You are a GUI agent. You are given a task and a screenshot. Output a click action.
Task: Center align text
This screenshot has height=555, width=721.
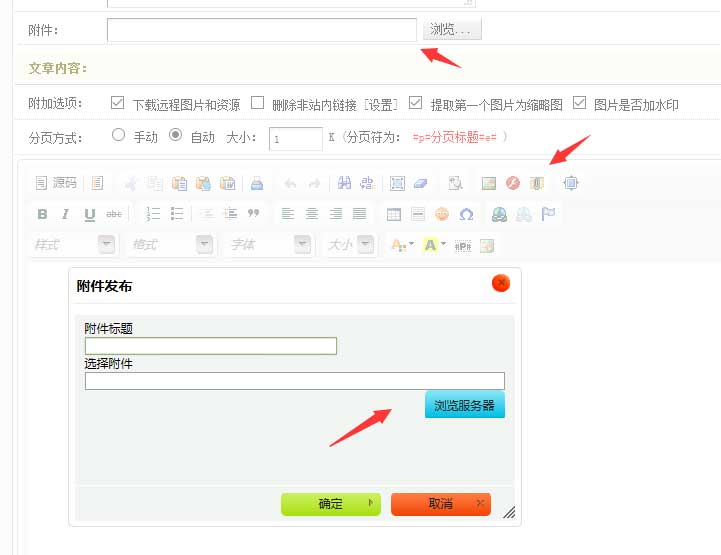[x=312, y=213]
